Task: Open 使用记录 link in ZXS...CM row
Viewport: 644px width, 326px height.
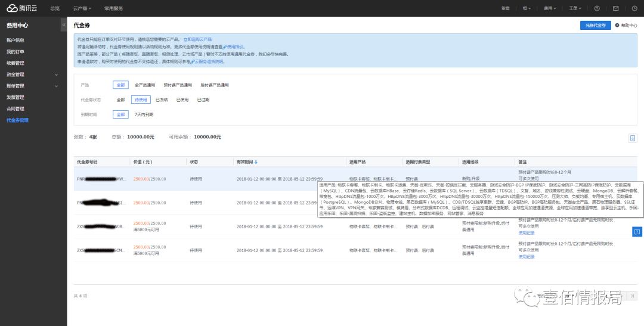Action: coord(527,257)
